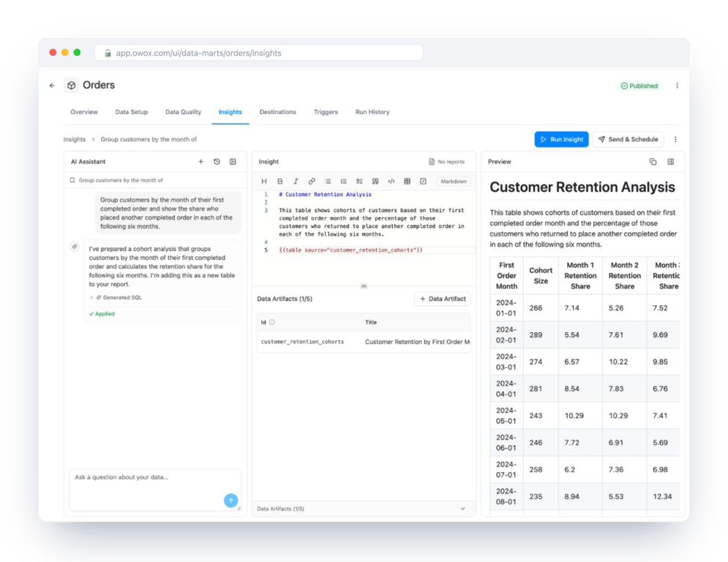
Task: Click the browser address bar
Action: pos(258,53)
